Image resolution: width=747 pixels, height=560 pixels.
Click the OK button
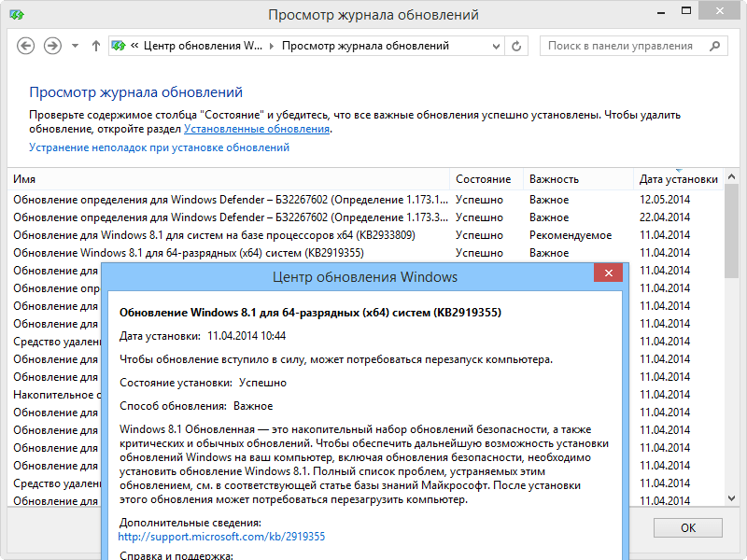coord(687,527)
